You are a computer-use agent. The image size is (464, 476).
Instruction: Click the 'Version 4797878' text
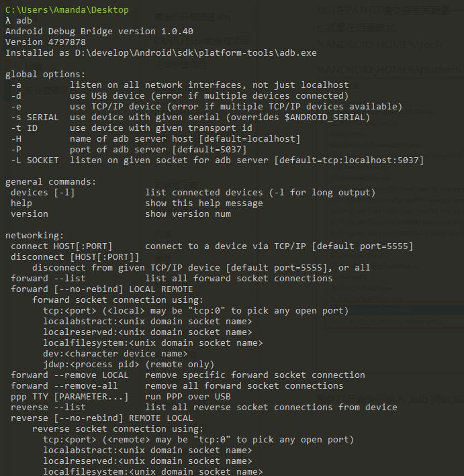click(x=45, y=42)
